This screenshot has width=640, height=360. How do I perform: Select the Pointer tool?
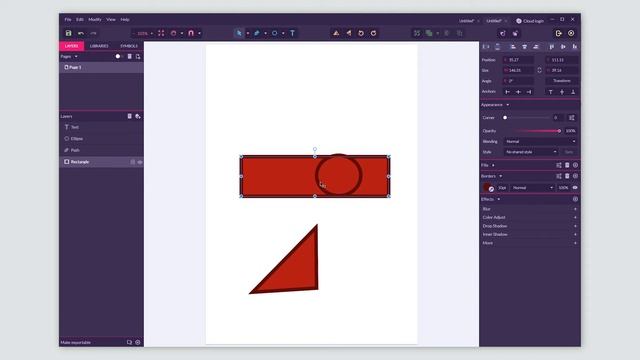[x=239, y=33]
